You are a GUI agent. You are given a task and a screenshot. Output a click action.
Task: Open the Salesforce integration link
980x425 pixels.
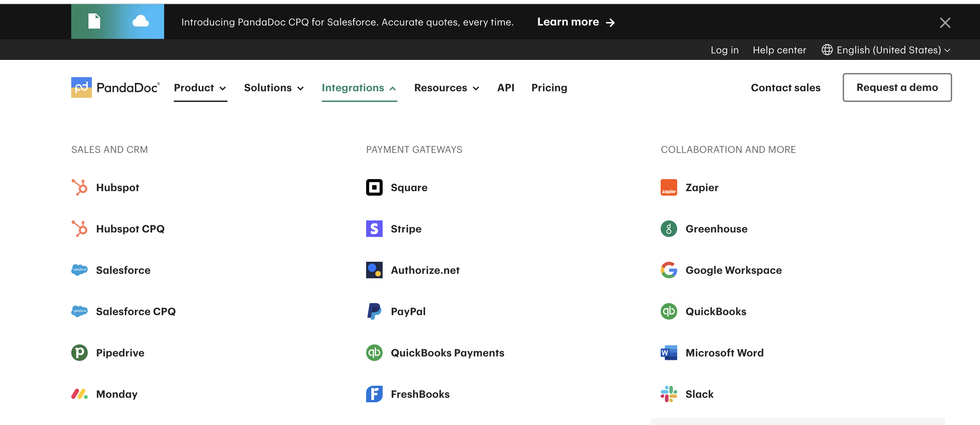(123, 270)
